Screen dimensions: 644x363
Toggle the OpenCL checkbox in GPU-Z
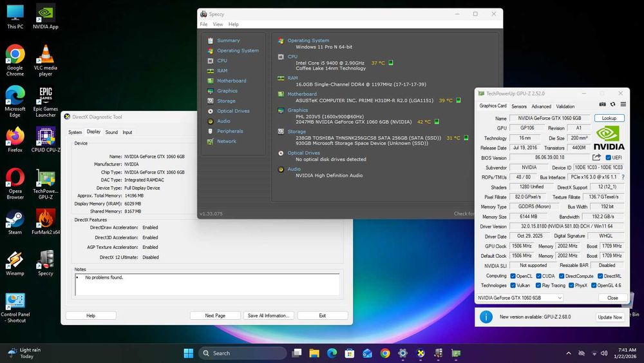pyautogui.click(x=513, y=276)
